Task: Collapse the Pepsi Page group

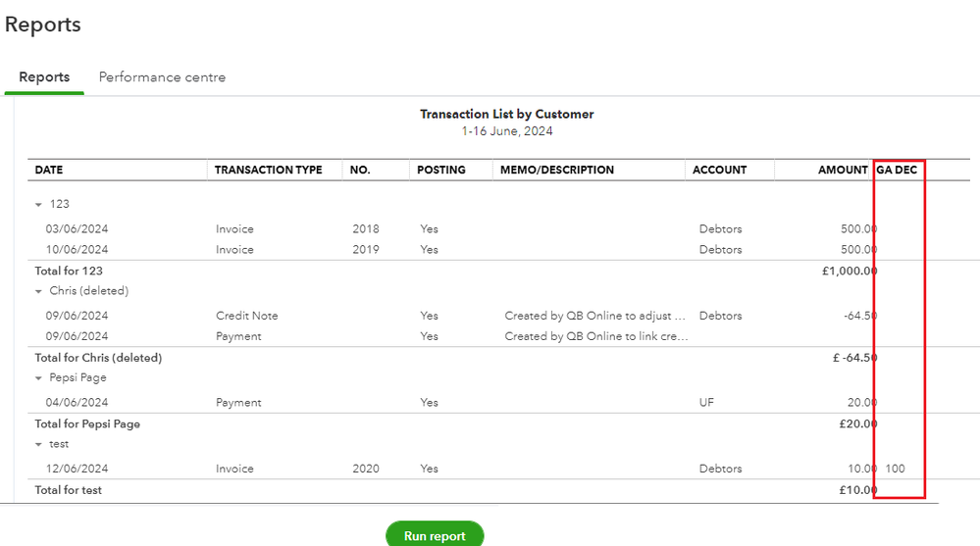Action: click(39, 377)
